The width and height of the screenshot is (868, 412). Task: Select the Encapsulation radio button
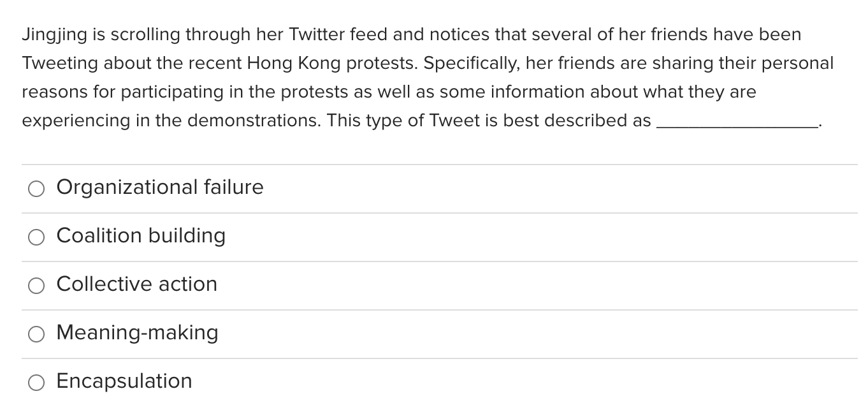(36, 382)
